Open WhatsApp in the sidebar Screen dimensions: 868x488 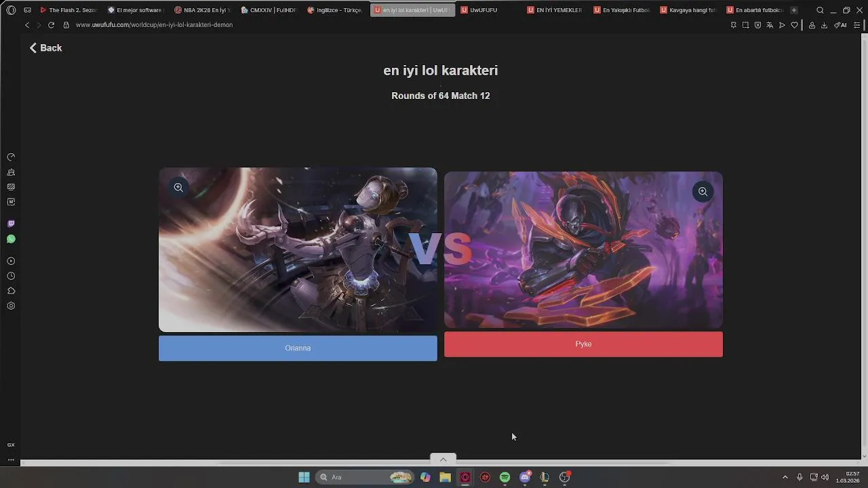click(x=11, y=239)
